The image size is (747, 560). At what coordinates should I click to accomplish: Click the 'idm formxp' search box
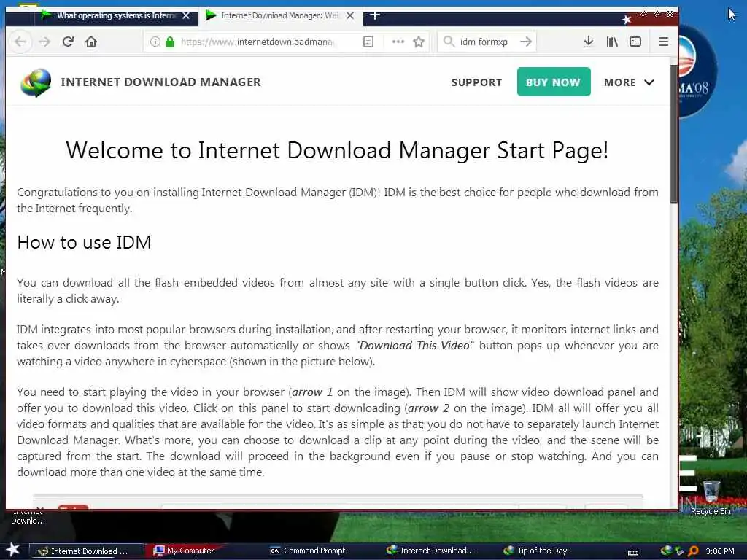point(484,42)
